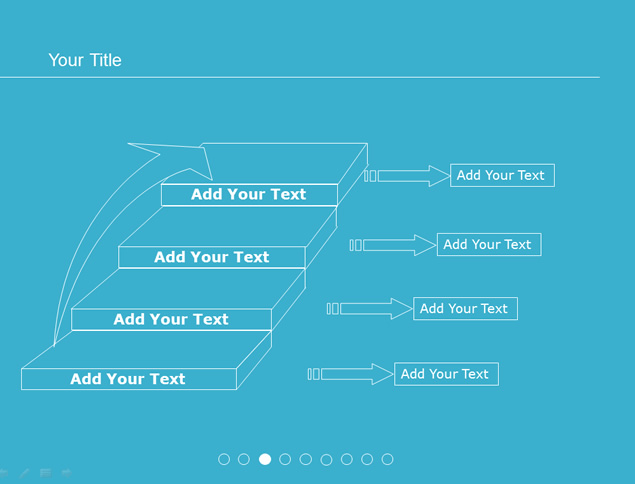Viewport: 635px width, 484px height.
Task: Click 'Add Your Text' on the third stair from top
Action: 171,319
